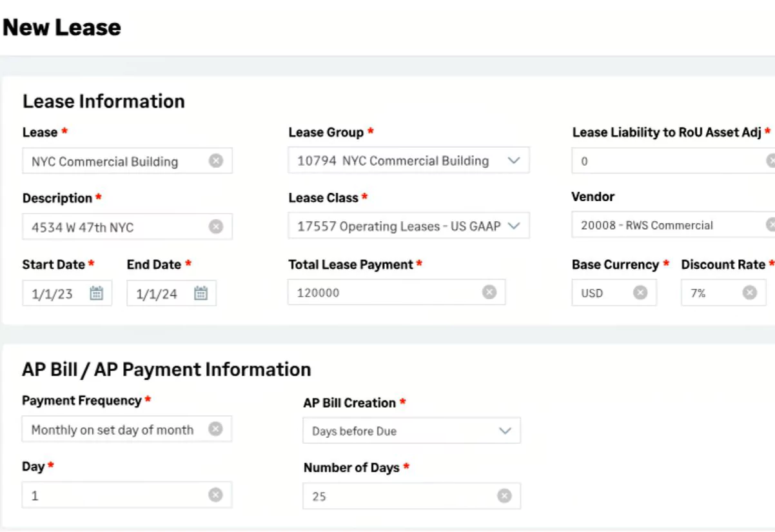Open the End Date calendar picker

click(x=201, y=293)
